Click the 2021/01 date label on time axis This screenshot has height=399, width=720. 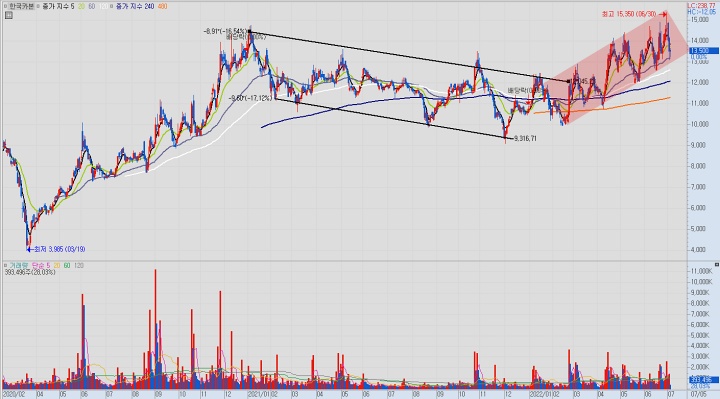(258, 394)
